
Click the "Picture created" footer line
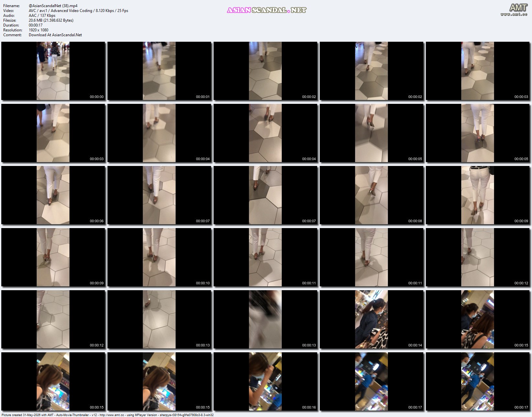[107, 415]
